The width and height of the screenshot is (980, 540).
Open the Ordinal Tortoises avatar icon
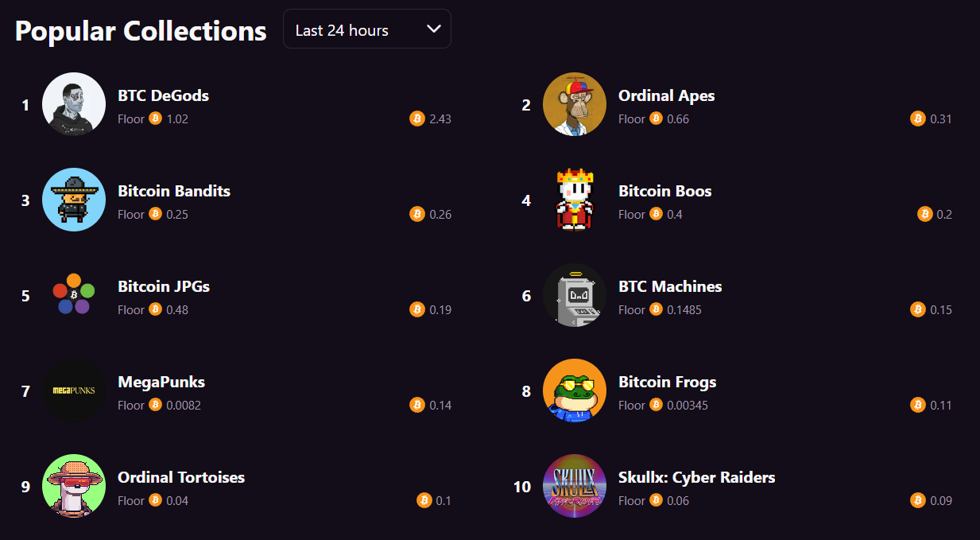74,486
